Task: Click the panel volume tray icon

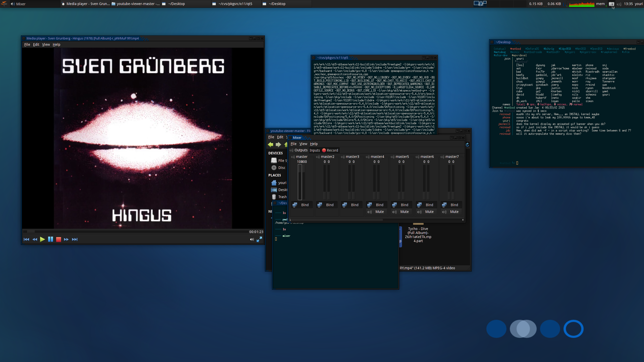Action: point(619,4)
